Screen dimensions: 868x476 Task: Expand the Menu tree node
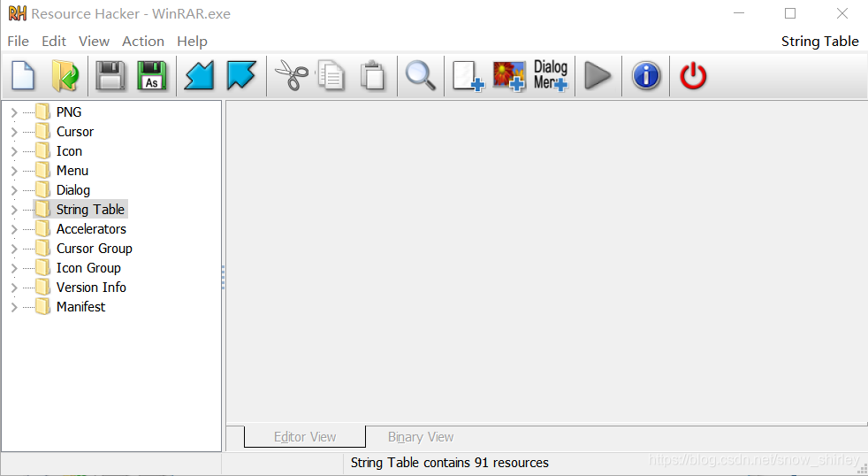pos(14,171)
